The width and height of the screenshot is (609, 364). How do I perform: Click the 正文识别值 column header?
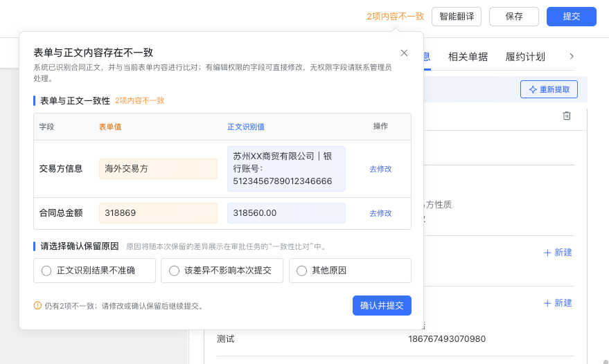click(x=246, y=127)
